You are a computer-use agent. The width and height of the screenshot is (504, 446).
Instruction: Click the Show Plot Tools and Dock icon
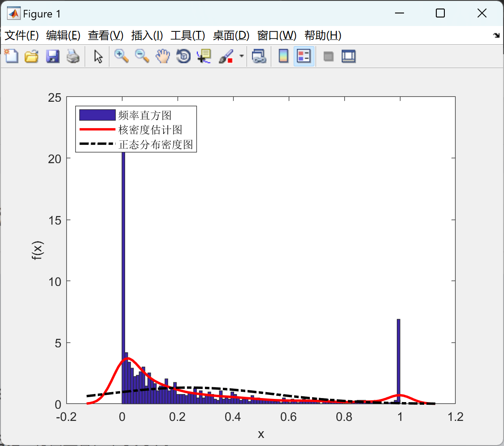click(x=348, y=56)
